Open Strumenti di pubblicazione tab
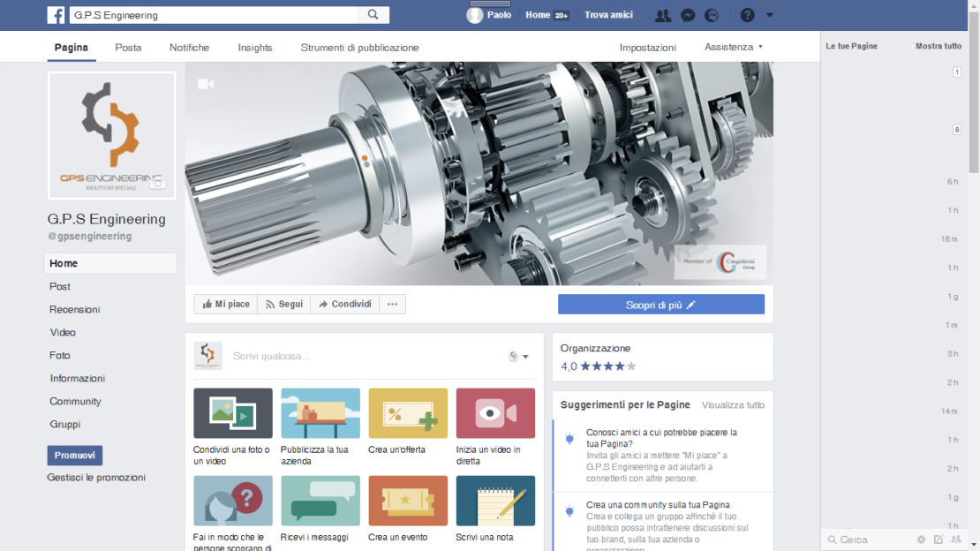 click(x=359, y=48)
